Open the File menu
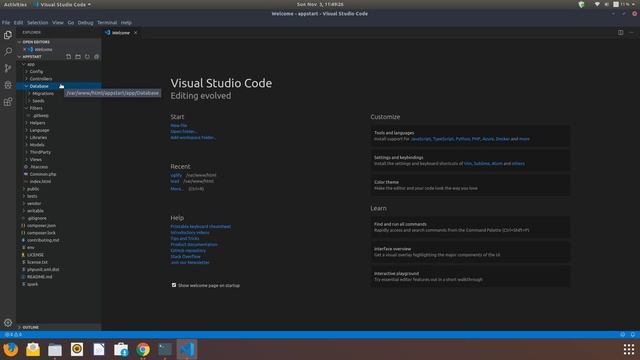 (6, 22)
